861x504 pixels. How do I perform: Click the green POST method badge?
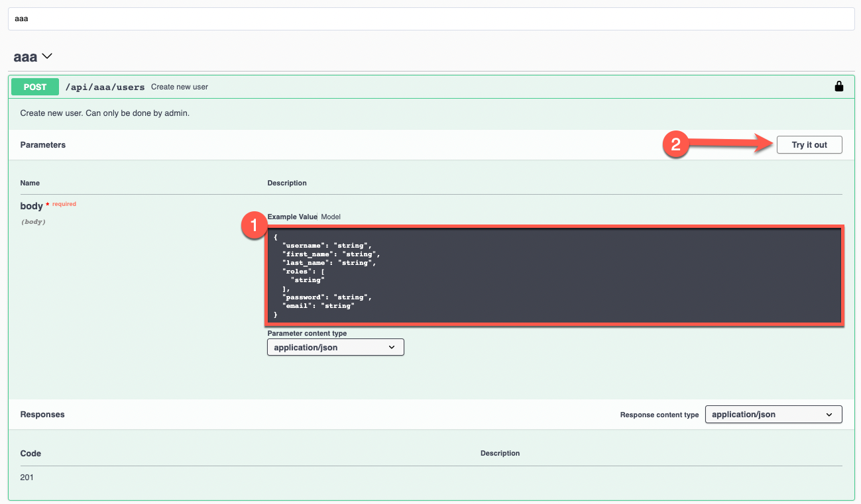click(x=34, y=86)
